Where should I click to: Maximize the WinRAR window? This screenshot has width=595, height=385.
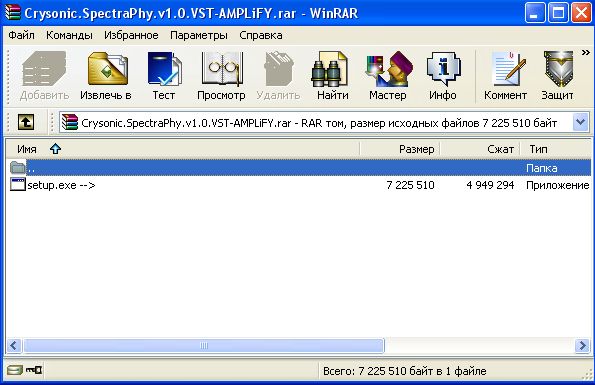pyautogui.click(x=558, y=13)
